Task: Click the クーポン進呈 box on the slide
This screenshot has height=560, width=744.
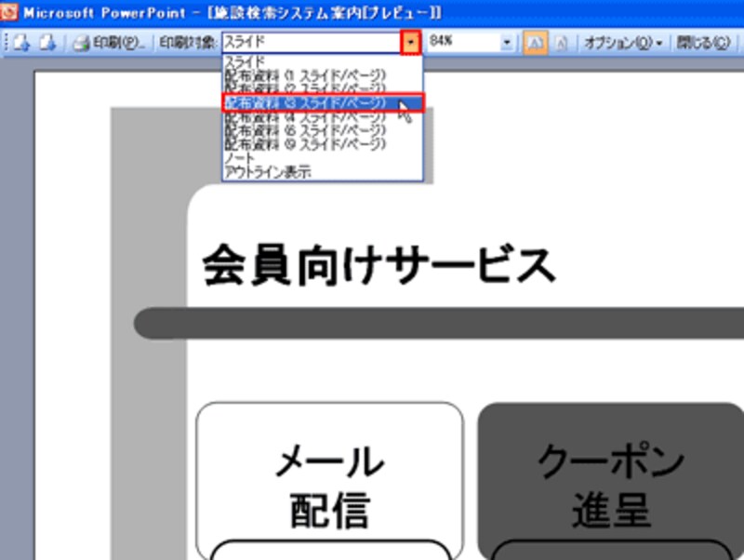Action: click(x=611, y=480)
